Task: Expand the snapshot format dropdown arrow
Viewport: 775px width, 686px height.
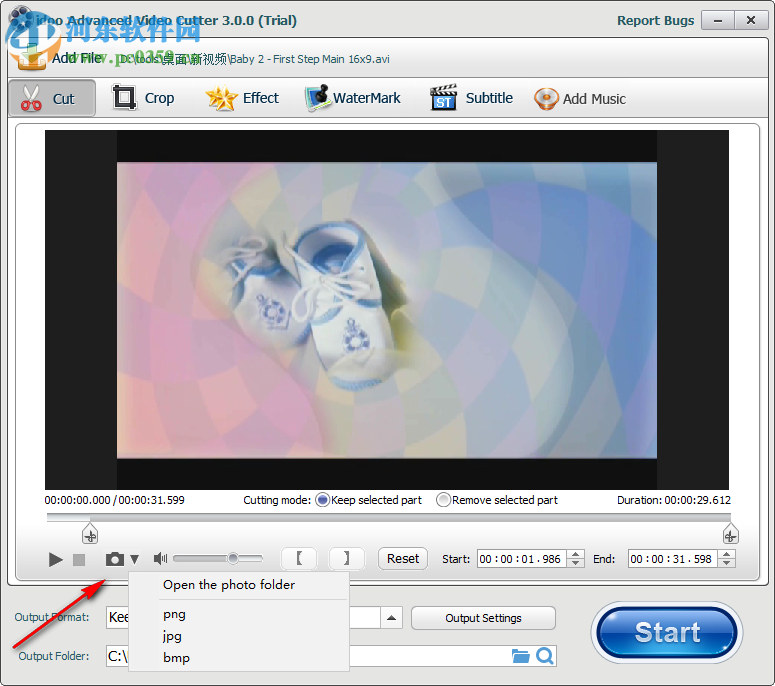Action: (x=134, y=559)
